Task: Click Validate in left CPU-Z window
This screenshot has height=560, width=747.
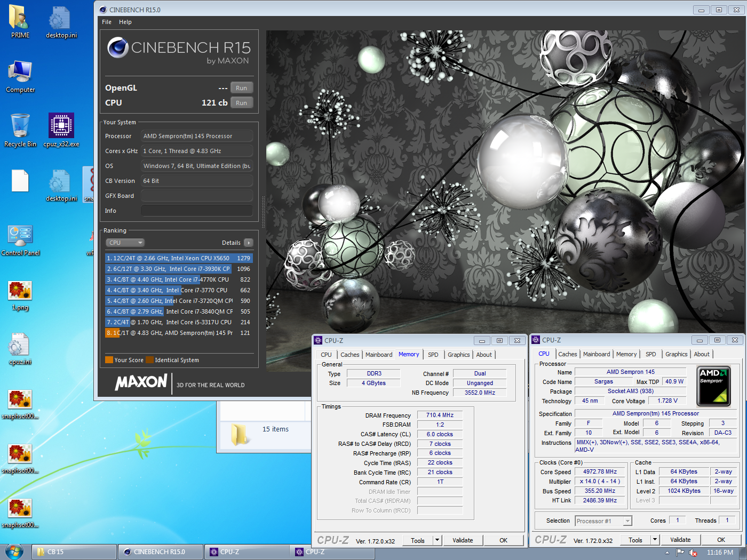Action: (463, 540)
